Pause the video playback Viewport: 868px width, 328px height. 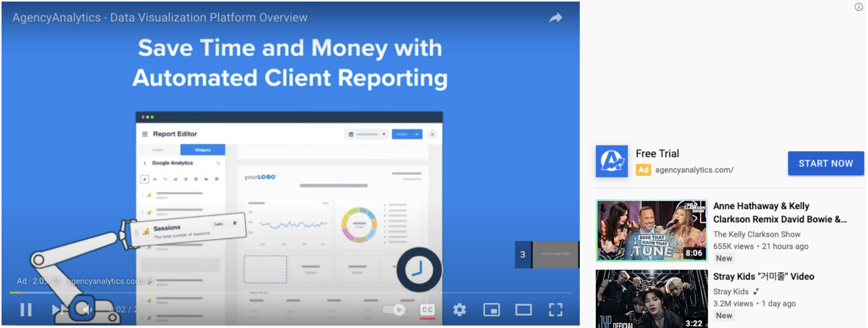pos(26,310)
